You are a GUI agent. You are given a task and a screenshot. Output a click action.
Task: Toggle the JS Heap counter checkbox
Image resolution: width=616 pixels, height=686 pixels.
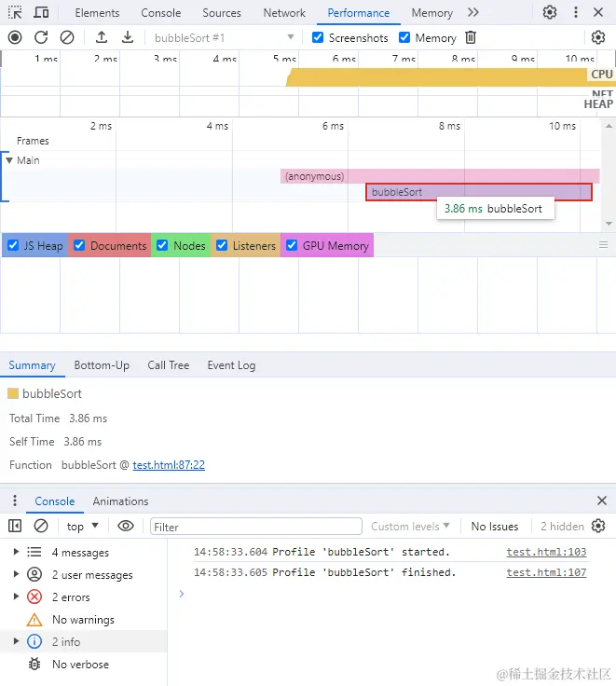pyautogui.click(x=13, y=245)
